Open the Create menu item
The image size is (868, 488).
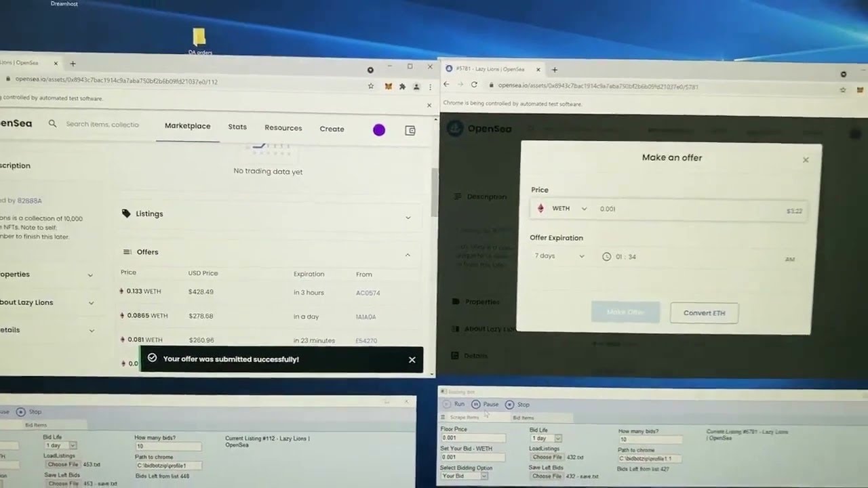[x=332, y=129]
